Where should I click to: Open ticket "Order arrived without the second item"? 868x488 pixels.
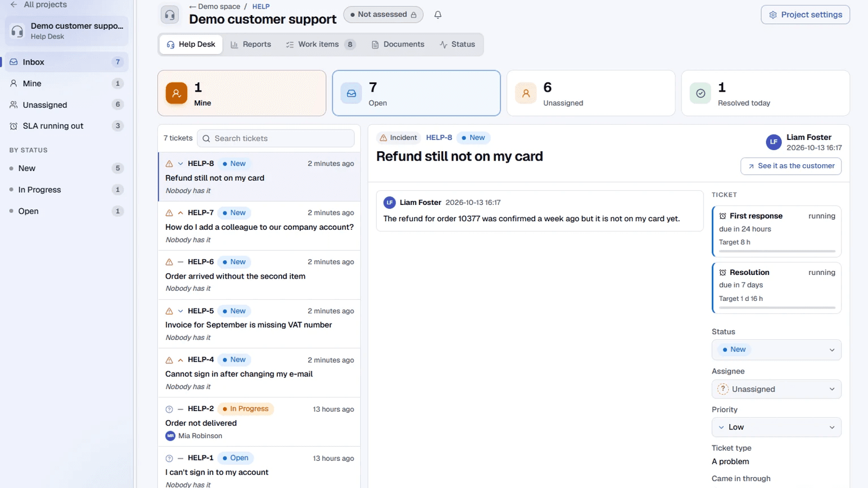[259, 275]
